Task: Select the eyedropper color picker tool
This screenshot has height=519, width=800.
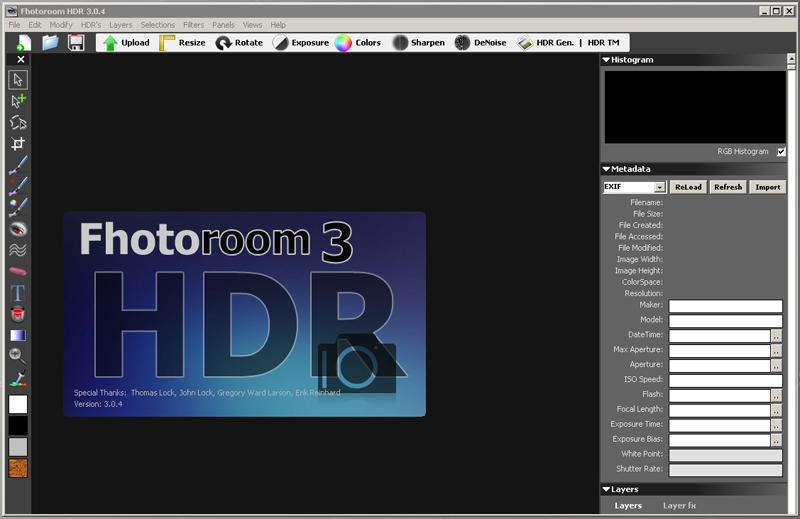Action: click(x=18, y=378)
